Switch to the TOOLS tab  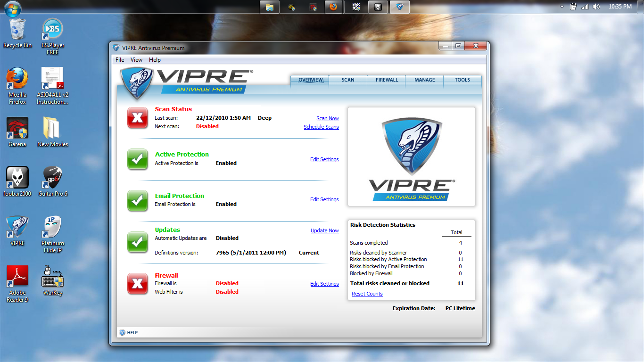point(462,80)
